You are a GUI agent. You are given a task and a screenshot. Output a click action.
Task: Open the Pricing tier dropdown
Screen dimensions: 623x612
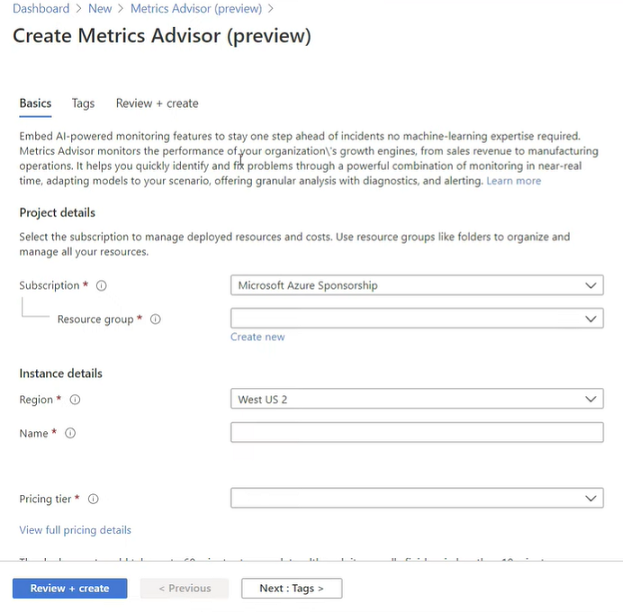point(417,498)
